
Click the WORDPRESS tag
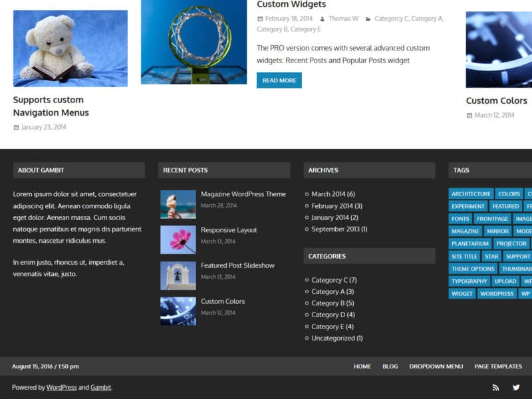[x=498, y=293]
